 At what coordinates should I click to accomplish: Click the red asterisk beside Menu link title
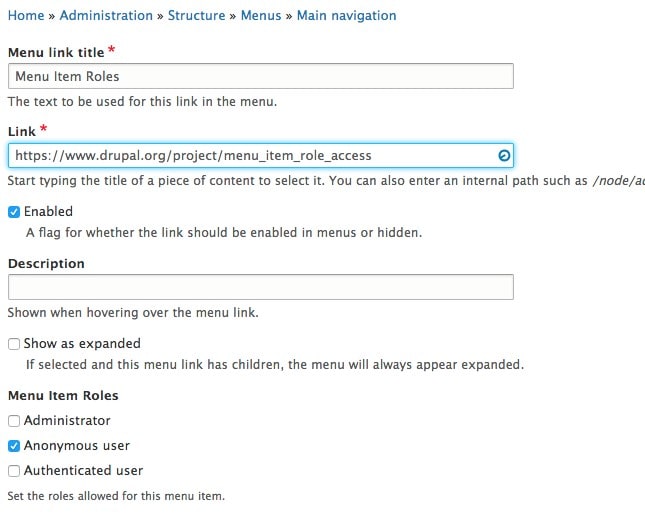[111, 51]
